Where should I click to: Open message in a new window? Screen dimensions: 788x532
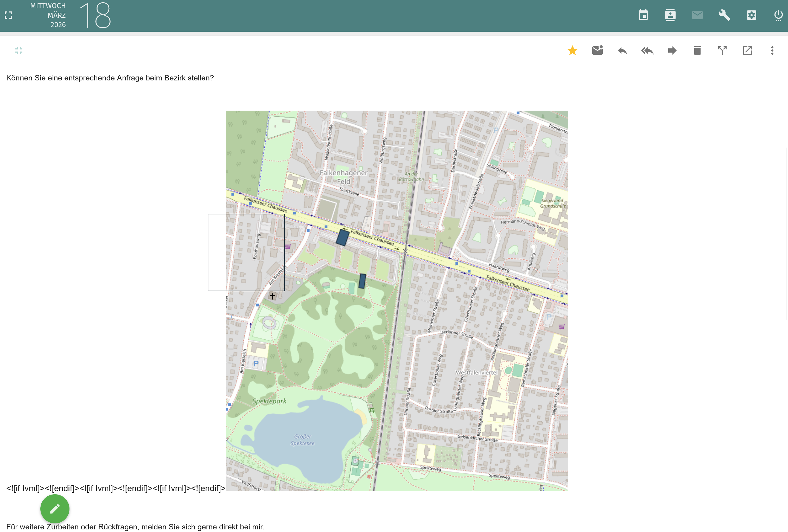[747, 50]
